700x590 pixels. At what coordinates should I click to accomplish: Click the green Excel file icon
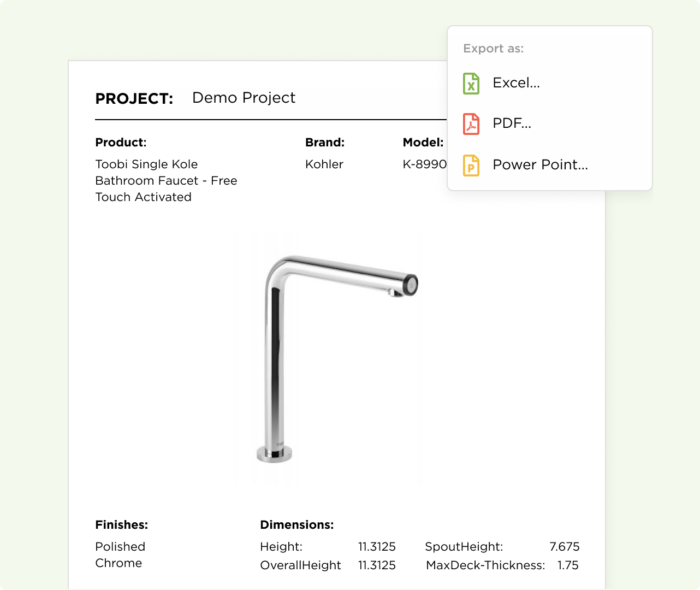(x=471, y=84)
